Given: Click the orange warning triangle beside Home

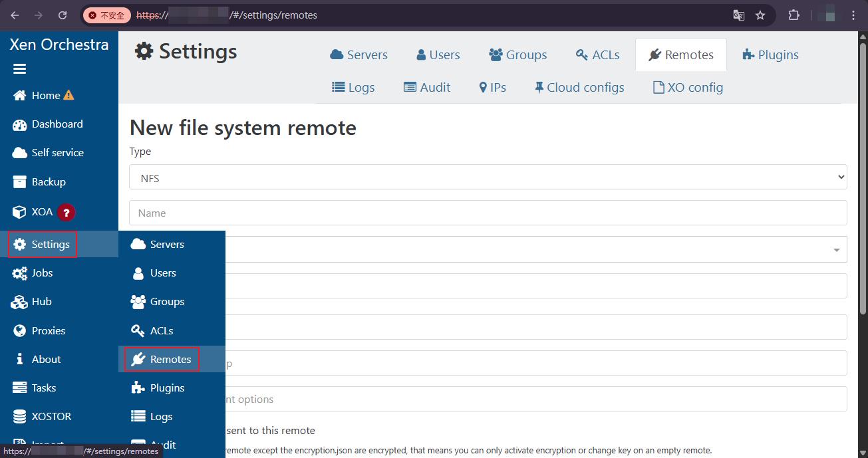Looking at the screenshot, I should 69,95.
